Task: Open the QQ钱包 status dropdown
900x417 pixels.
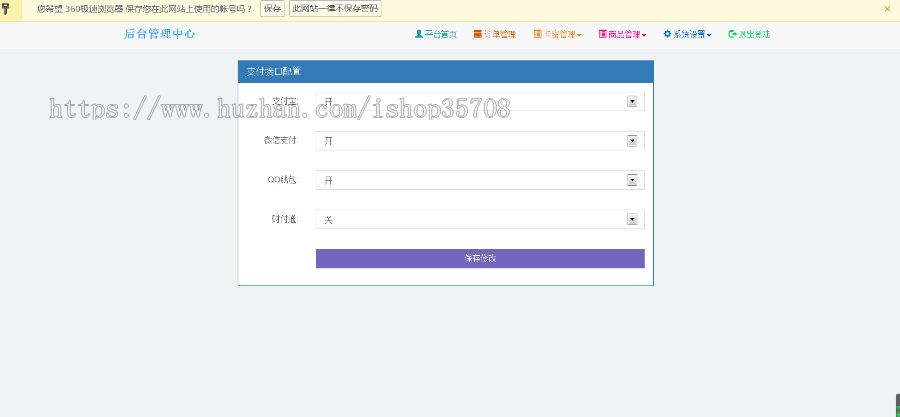Action: pos(480,180)
